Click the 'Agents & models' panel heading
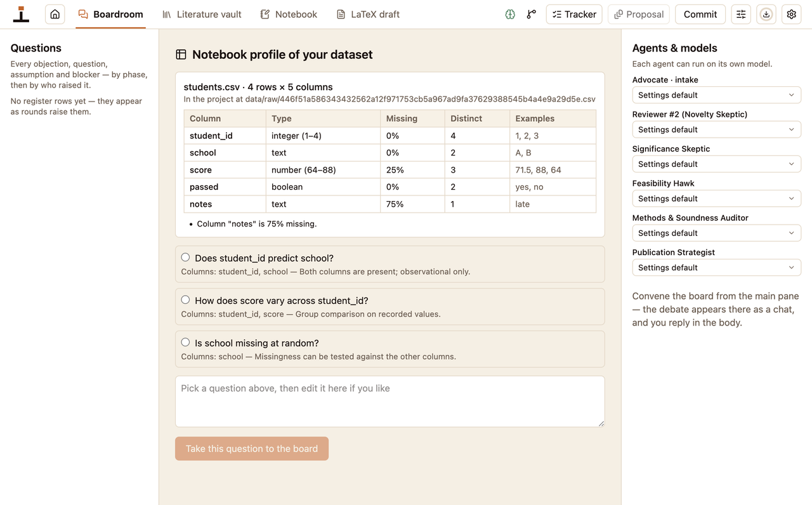 [675, 48]
